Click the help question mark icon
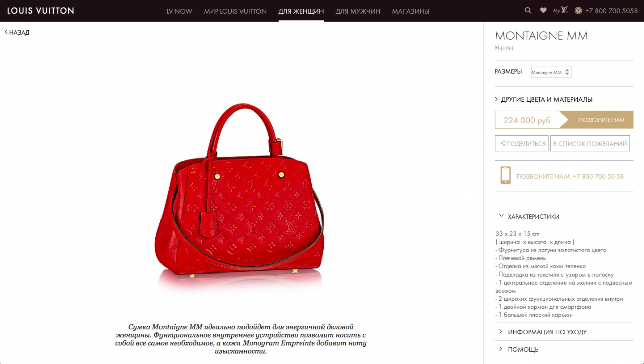644x364 pixels. click(578, 11)
